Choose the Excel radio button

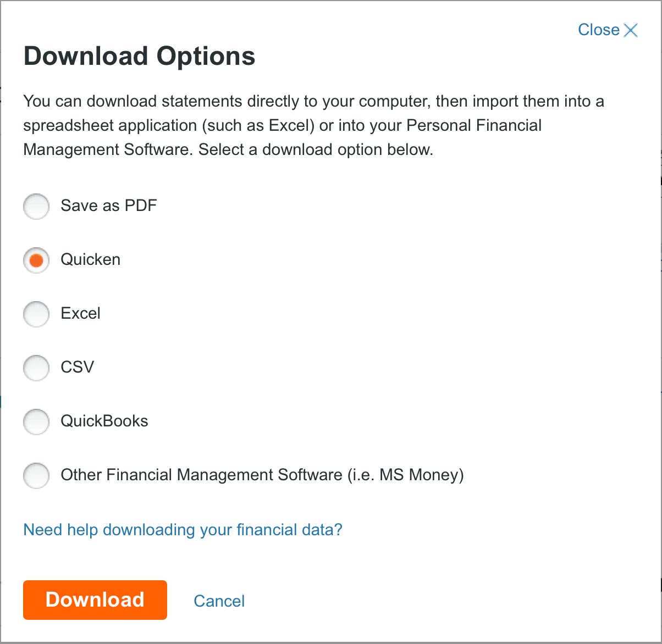pos(36,314)
